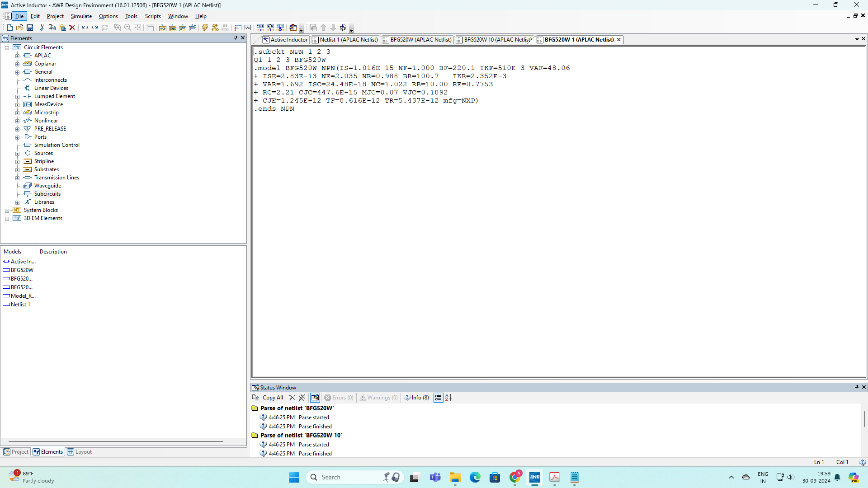
Task: Switch to the Layout bottom tab
Action: click(x=80, y=452)
